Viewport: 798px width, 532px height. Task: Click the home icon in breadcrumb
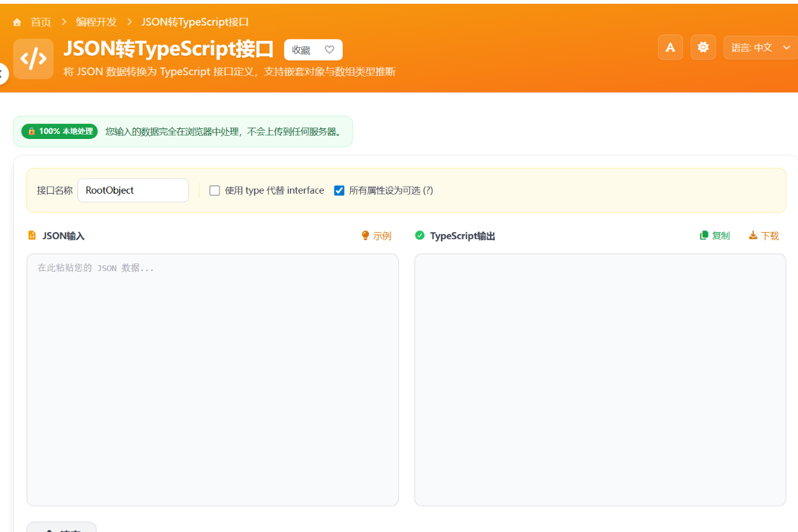[17, 22]
